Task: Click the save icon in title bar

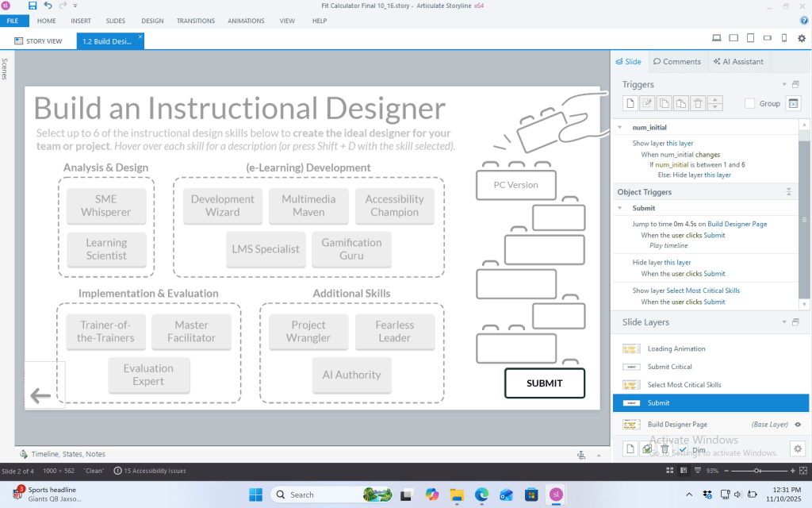Action: coord(33,6)
